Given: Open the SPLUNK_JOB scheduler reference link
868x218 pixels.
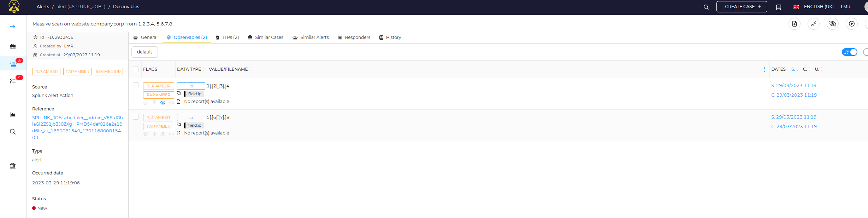Looking at the screenshot, I should pos(77,127).
